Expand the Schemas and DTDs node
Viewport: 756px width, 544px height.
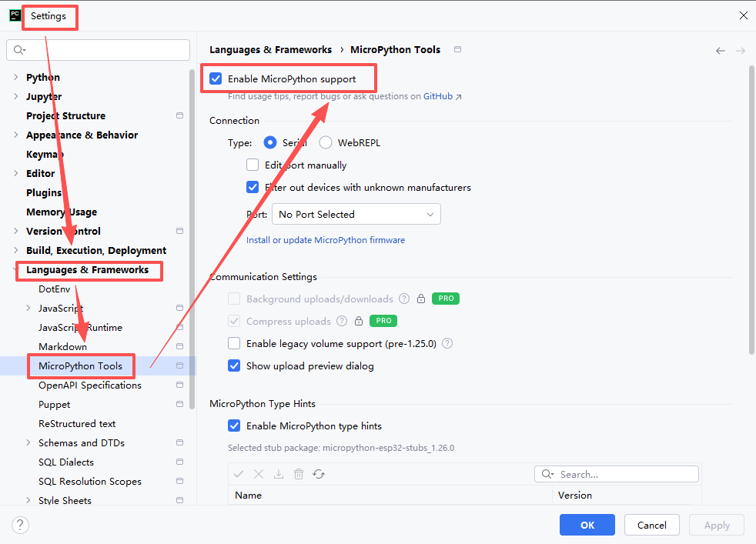(x=28, y=442)
